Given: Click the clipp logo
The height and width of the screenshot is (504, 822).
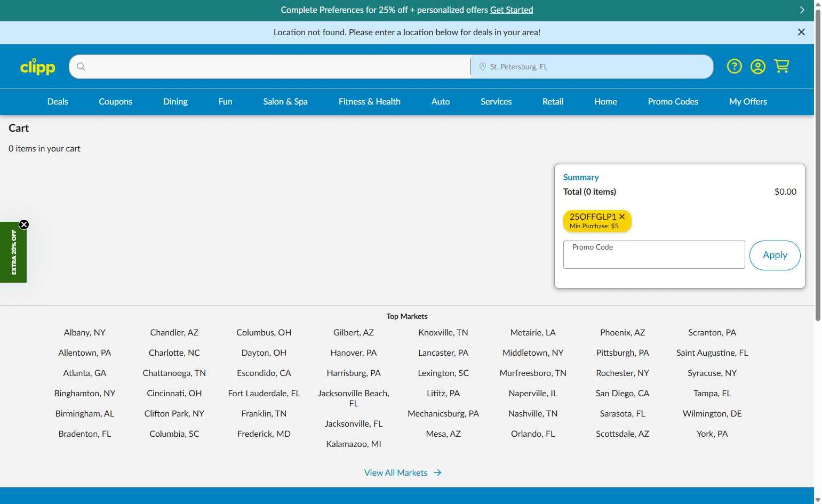Looking at the screenshot, I should click(37, 67).
